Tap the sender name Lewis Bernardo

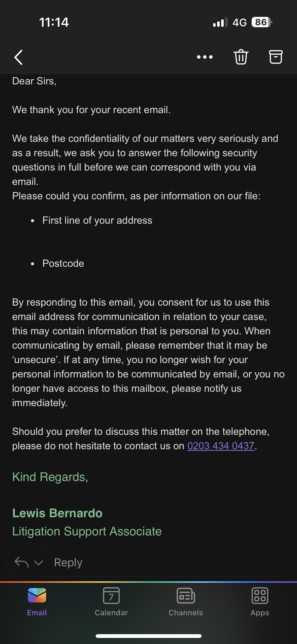point(57,513)
